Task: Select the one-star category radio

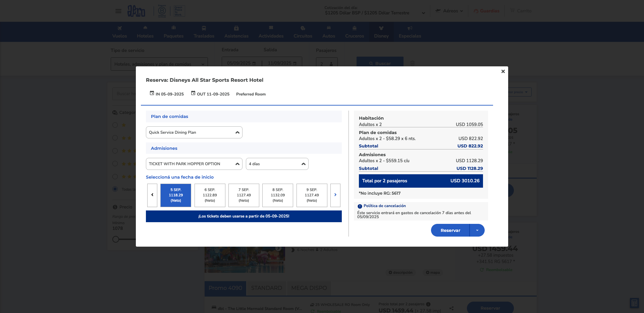Action: pyautogui.click(x=115, y=125)
